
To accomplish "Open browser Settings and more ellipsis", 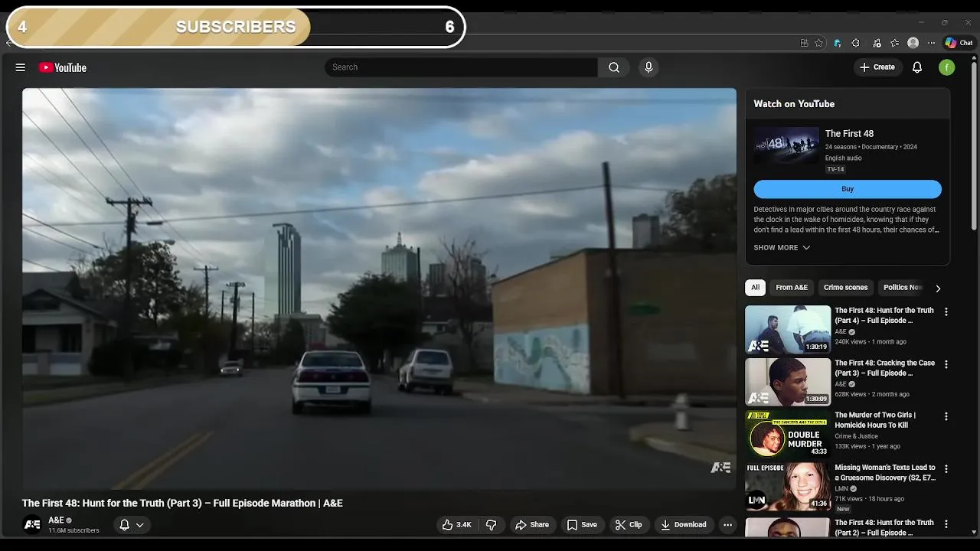I will click(931, 43).
